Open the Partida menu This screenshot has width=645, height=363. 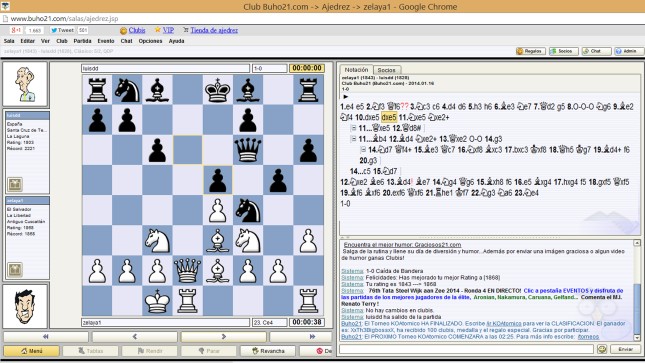[x=82, y=41]
